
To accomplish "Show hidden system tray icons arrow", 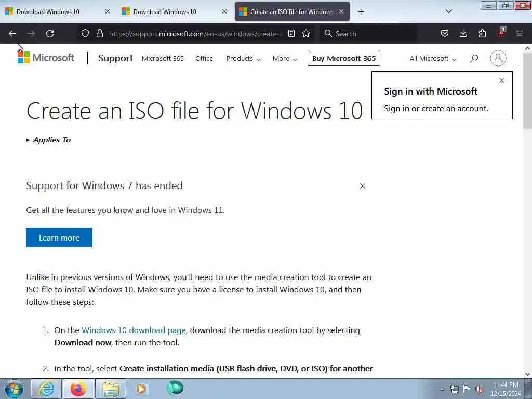I will pos(442,389).
